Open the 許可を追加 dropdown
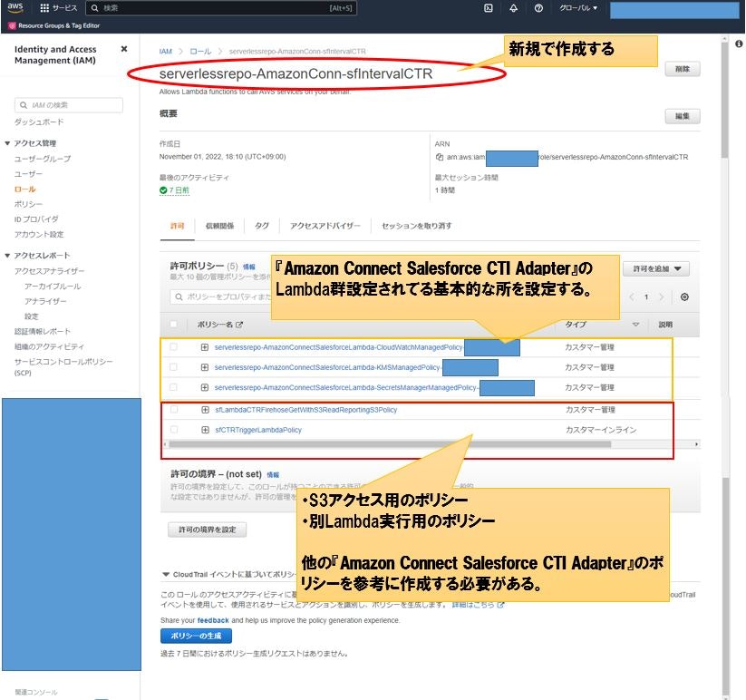746x700 pixels. (x=656, y=269)
